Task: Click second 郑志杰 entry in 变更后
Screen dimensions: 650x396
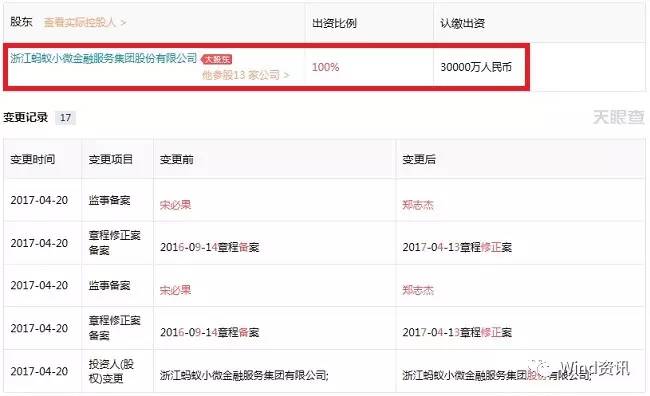Action: 418,290
